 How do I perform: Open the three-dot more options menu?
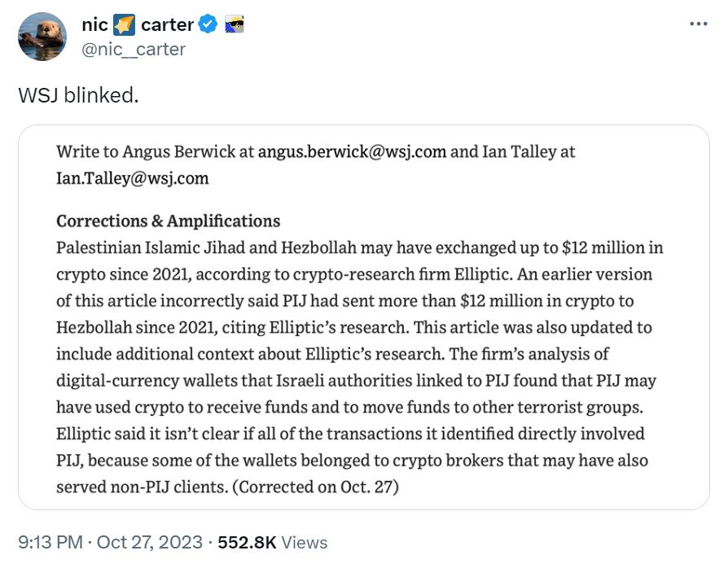coord(699,24)
